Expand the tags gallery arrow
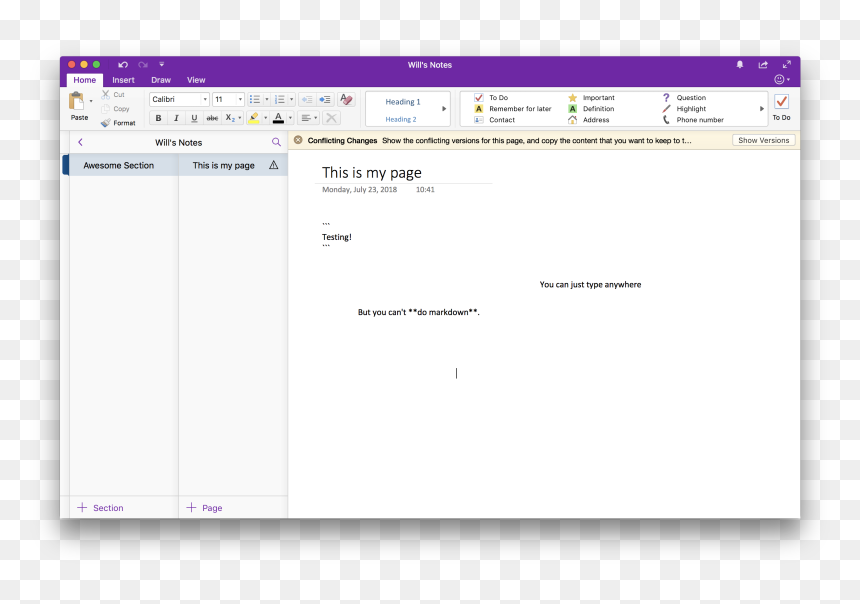 click(x=762, y=109)
